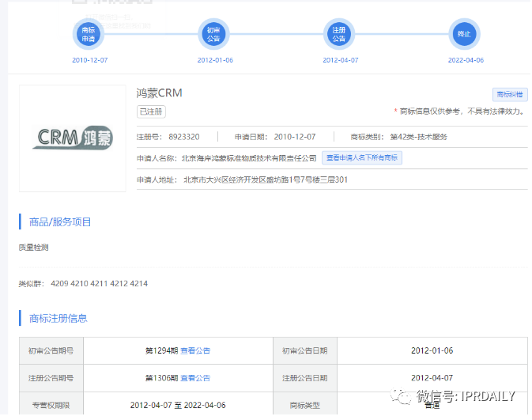The width and height of the screenshot is (532, 420).
Task: Click the 注册公告日期 table label
Action: click(305, 378)
